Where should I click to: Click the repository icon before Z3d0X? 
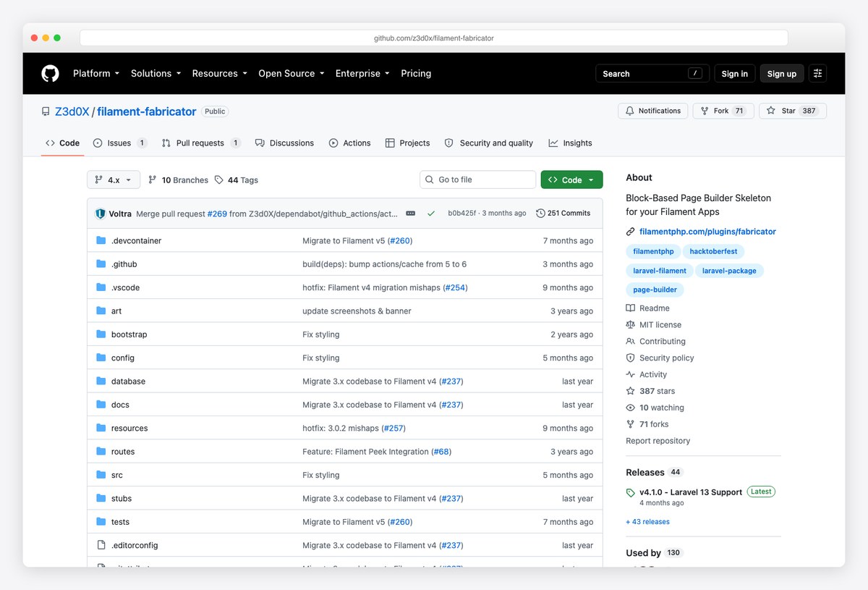(46, 111)
